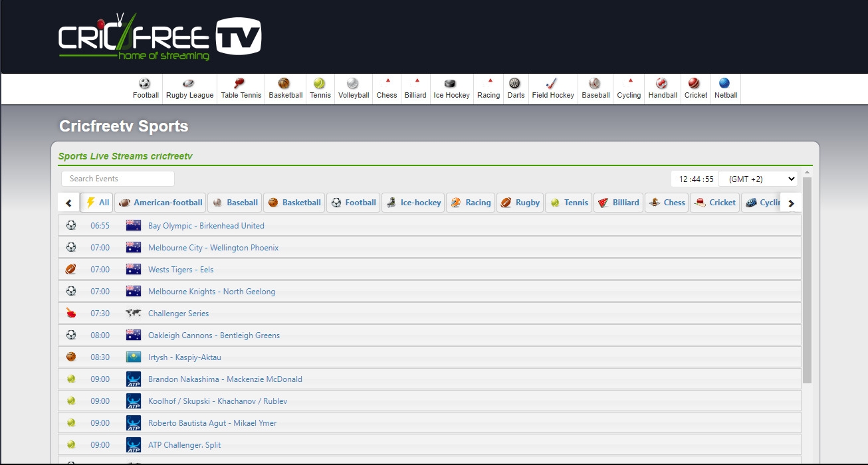This screenshot has height=465, width=868.
Task: Select the All filter tab
Action: pyautogui.click(x=96, y=203)
